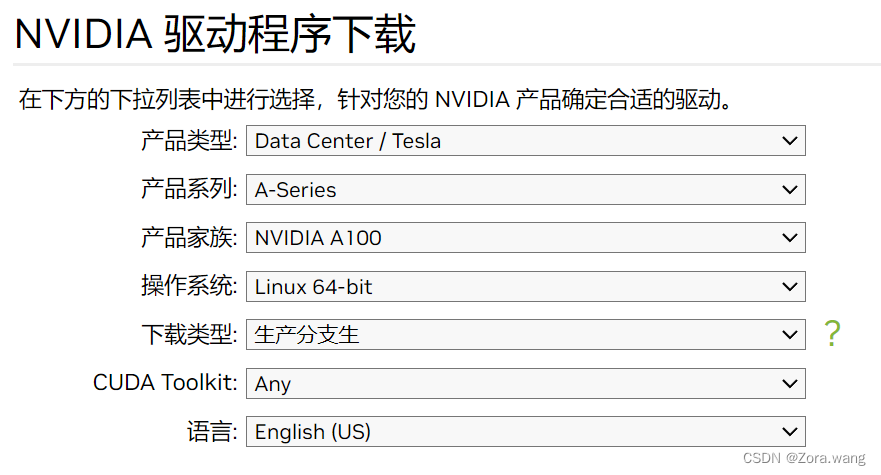The height and width of the screenshot is (475, 881).
Task: Expand the CUDA Toolkit dropdown showing Any
Action: tap(526, 384)
